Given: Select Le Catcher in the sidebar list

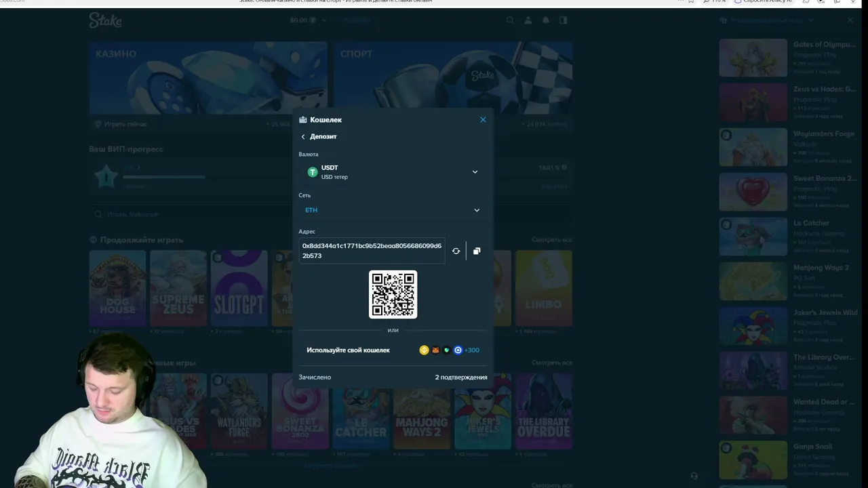Looking at the screenshot, I should coord(787,237).
